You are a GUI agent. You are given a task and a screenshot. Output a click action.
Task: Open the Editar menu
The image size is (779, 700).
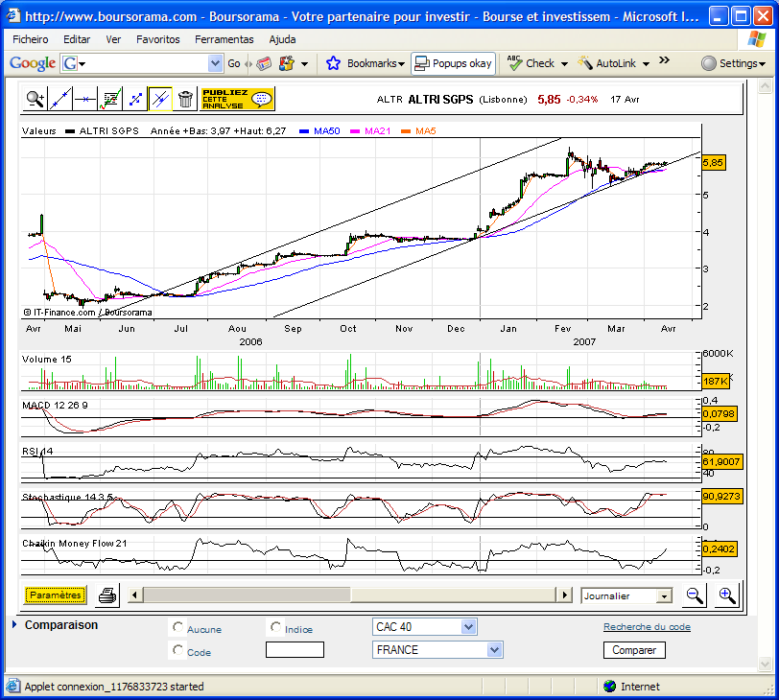(x=77, y=39)
